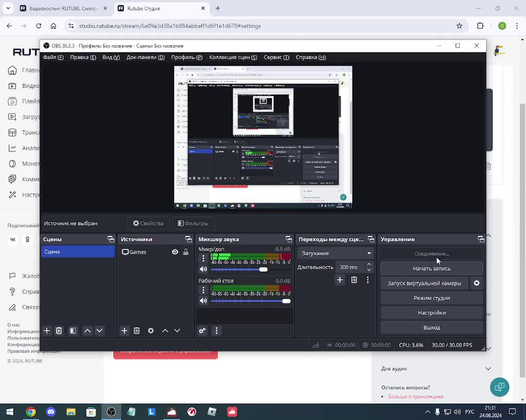The width and height of the screenshot is (526, 420).
Task: Add a new scene with plus icon
Action: (47, 331)
